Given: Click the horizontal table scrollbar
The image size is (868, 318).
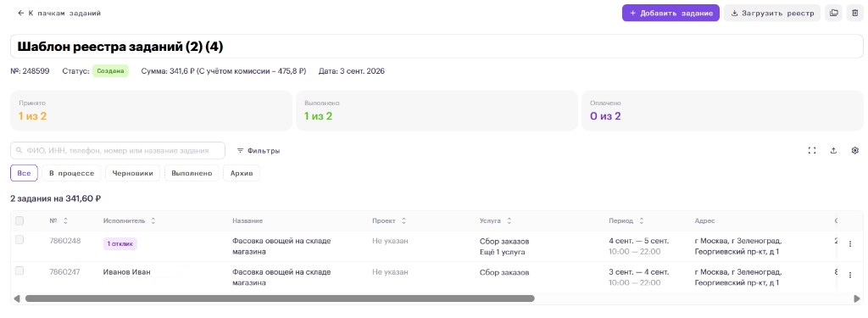Looking at the screenshot, I should click(x=280, y=298).
